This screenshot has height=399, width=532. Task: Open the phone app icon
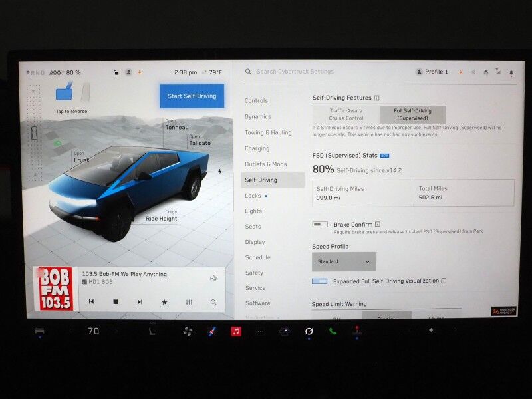point(333,331)
